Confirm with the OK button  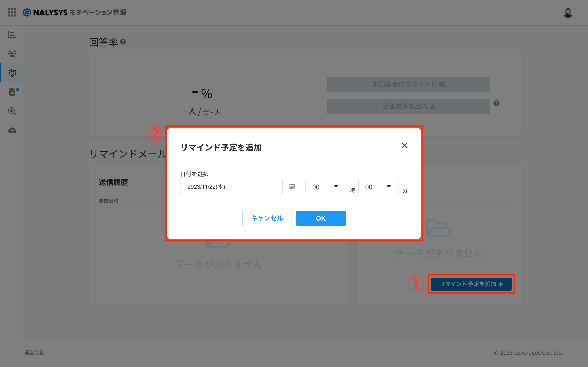coord(321,218)
